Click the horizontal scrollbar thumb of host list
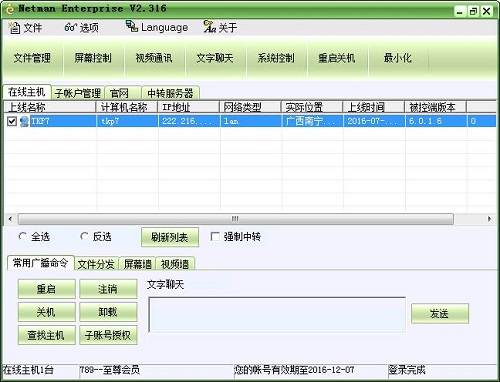 [x=235, y=219]
